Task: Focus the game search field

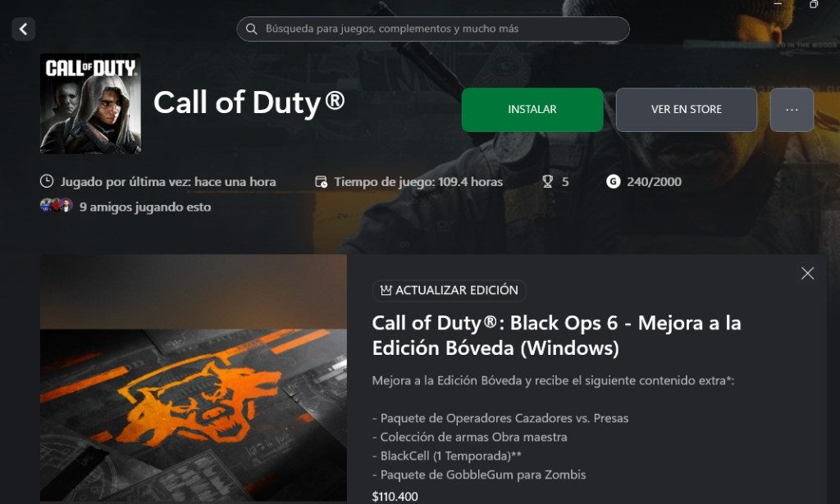Action: tap(433, 29)
